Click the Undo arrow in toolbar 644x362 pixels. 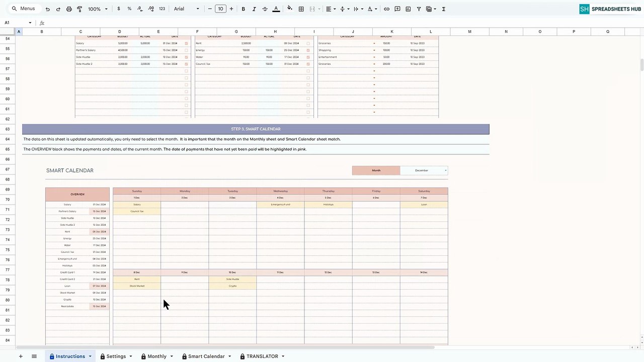[x=47, y=9]
